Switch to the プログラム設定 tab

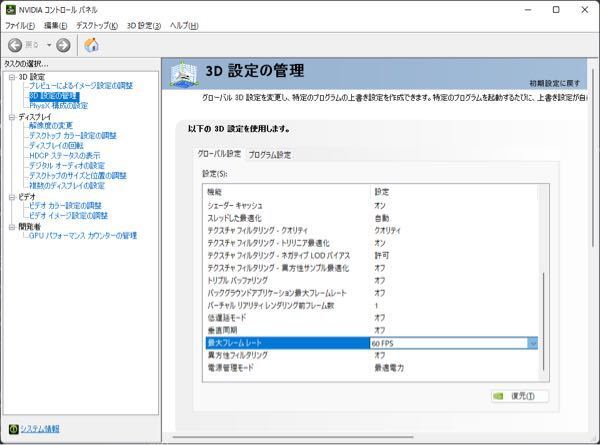tap(270, 155)
